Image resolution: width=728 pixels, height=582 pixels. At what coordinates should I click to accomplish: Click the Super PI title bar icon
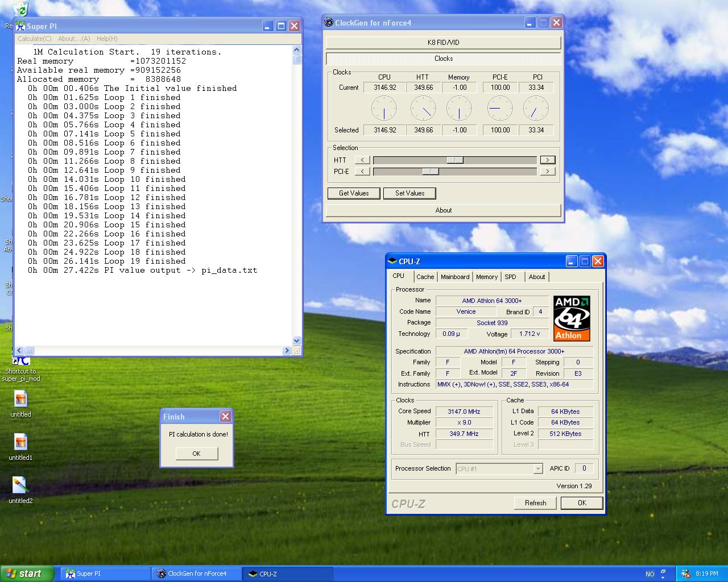(20, 26)
